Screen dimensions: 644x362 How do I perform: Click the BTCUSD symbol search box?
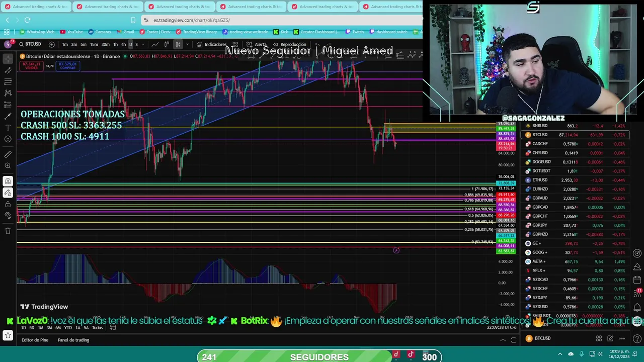30,44
